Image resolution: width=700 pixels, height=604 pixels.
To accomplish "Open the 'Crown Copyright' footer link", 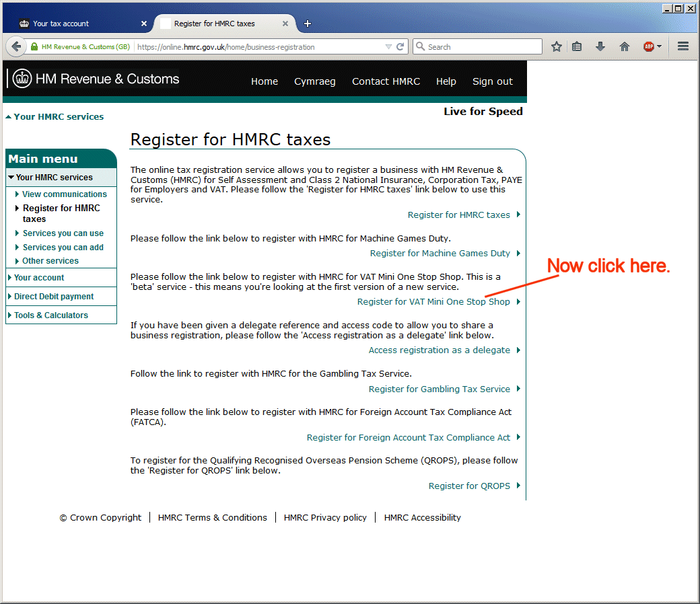I will click(100, 517).
